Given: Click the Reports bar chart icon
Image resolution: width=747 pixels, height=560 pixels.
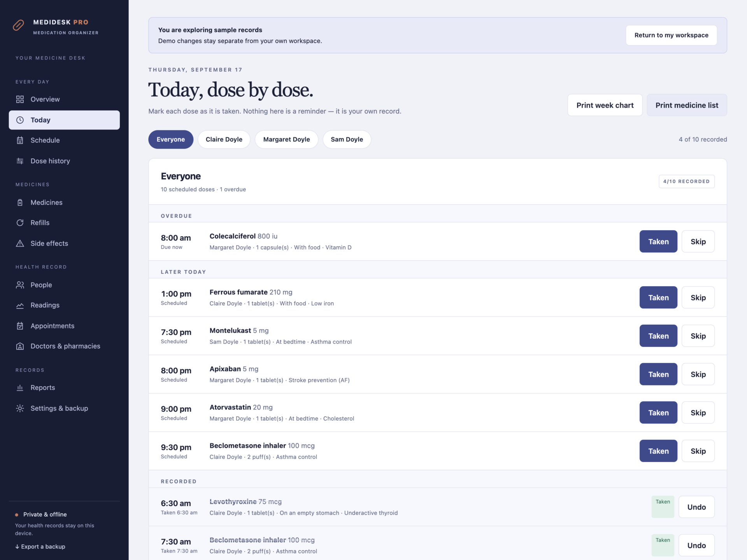Looking at the screenshot, I should pyautogui.click(x=20, y=388).
